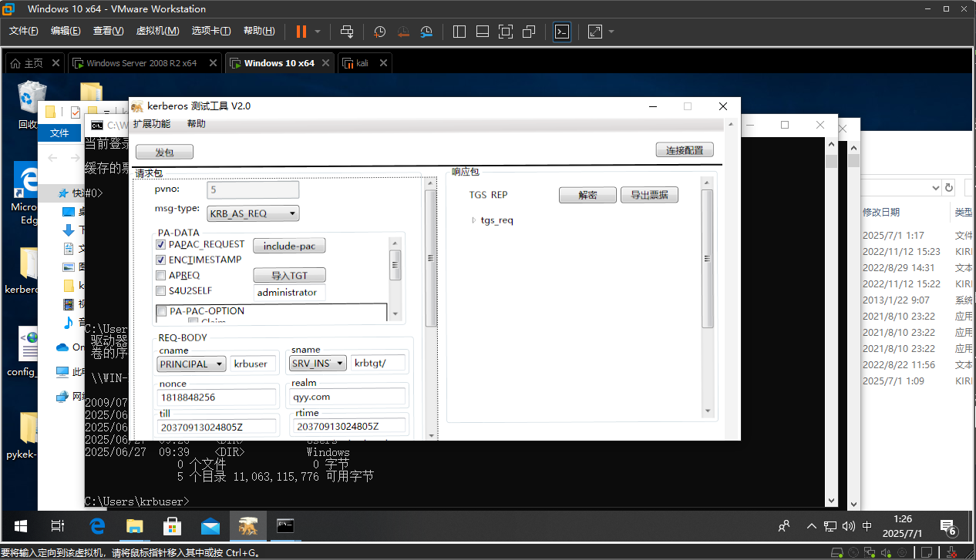Click Send Ctrl+Alt+Del toolbar icon
The image size is (976, 560).
(347, 32)
